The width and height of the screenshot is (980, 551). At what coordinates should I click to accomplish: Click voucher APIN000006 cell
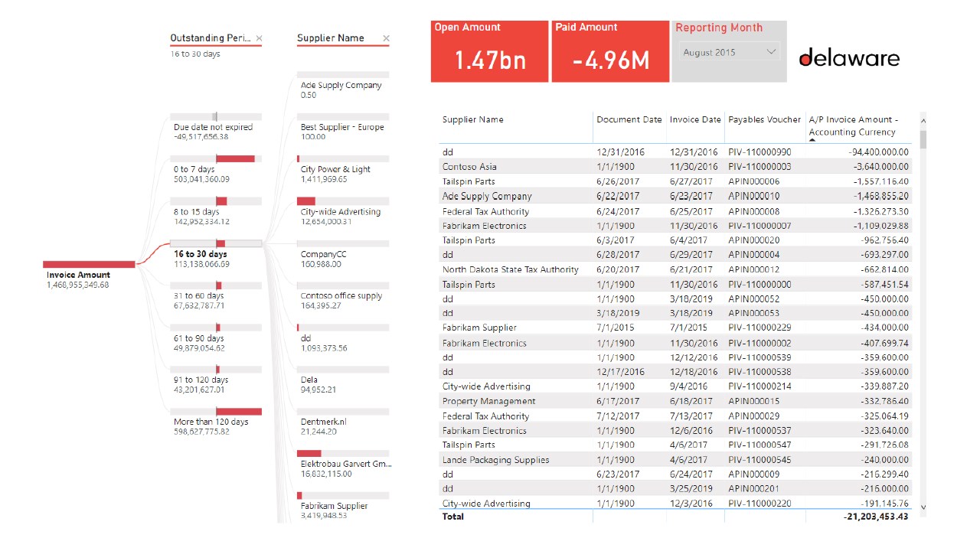coord(753,181)
